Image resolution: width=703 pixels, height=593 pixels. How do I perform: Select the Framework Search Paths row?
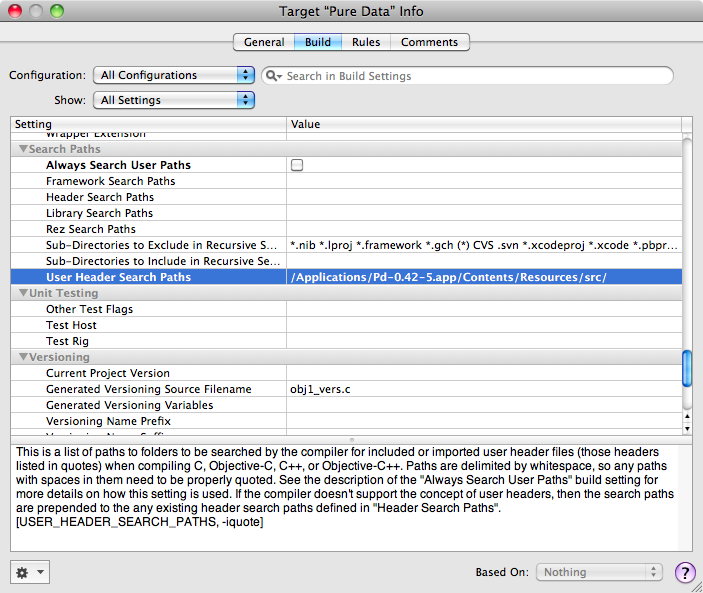[346, 181]
